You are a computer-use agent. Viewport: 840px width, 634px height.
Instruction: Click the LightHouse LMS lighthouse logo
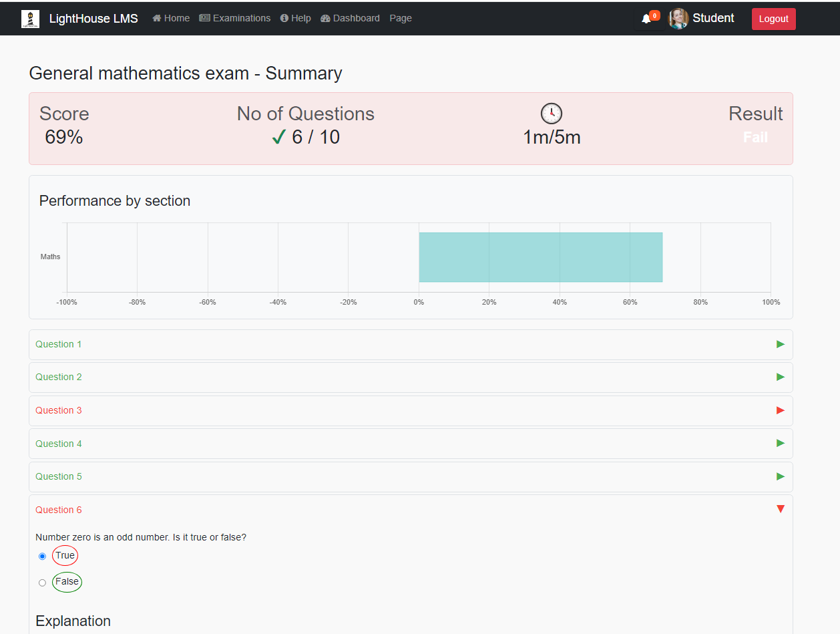[x=30, y=19]
